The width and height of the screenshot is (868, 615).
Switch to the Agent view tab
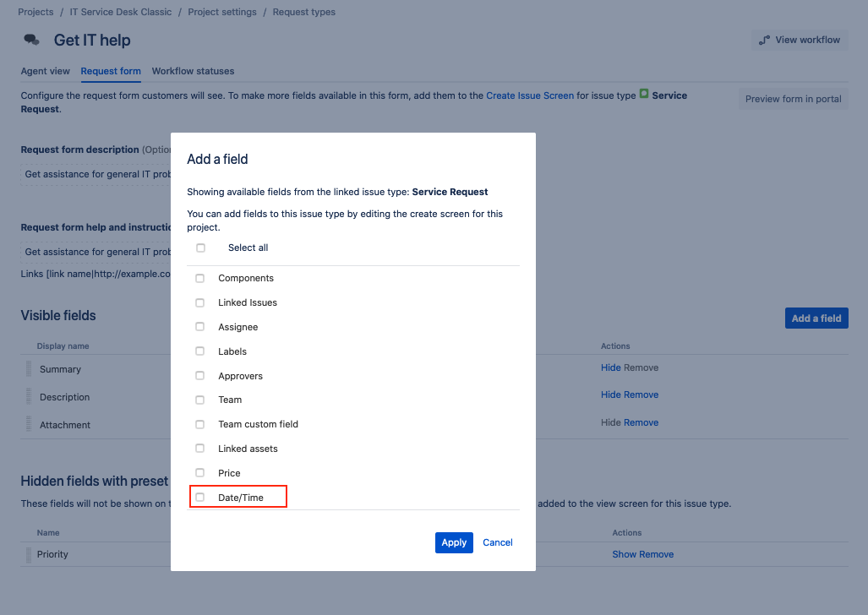pyautogui.click(x=45, y=71)
